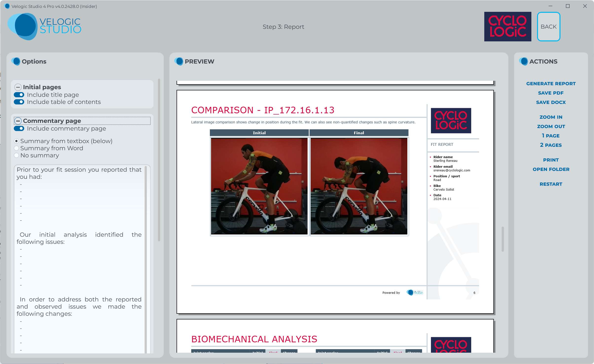
Task: Toggle Include table of contents switch
Action: coord(19,102)
